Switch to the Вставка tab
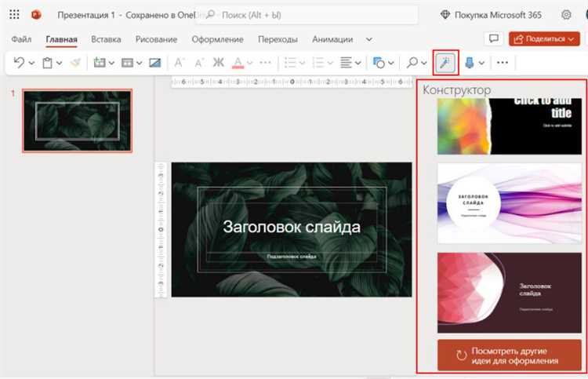Screen dimensions: 588x379 106,39
